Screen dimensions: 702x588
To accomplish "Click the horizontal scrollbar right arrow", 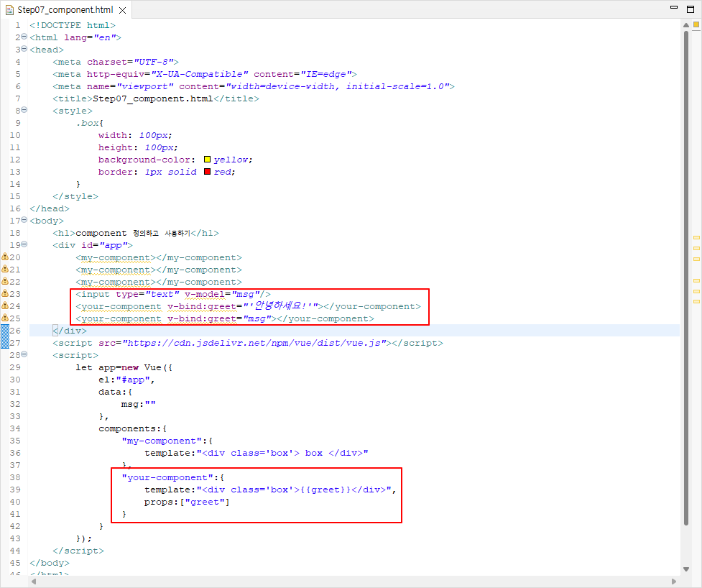I will [x=674, y=582].
